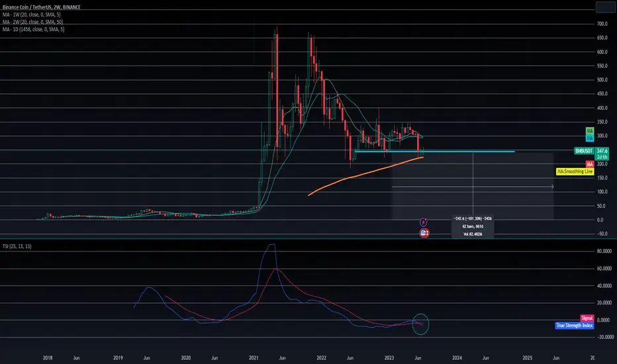Click the cyan MA axis label
This screenshot has height=364, width=617.
(x=589, y=138)
